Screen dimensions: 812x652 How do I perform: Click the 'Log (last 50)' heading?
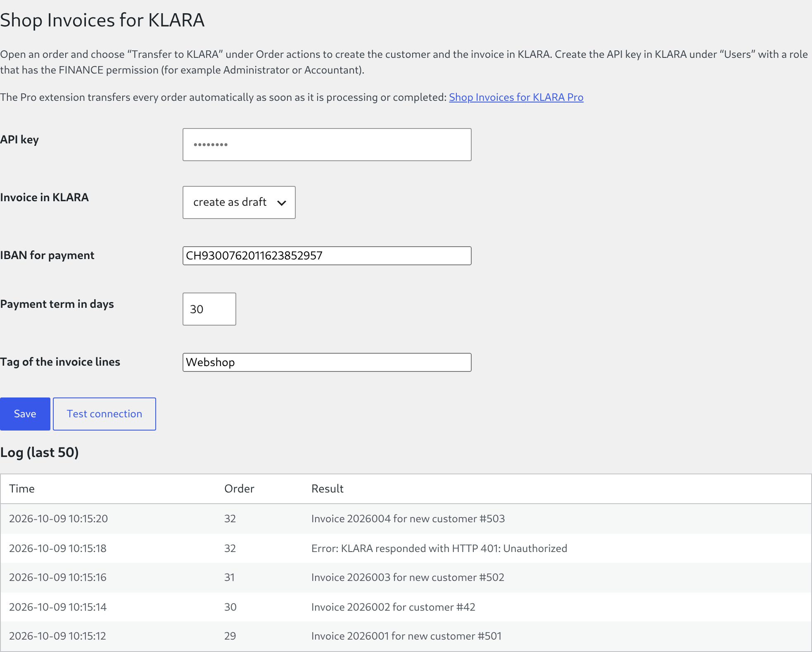[x=39, y=452]
